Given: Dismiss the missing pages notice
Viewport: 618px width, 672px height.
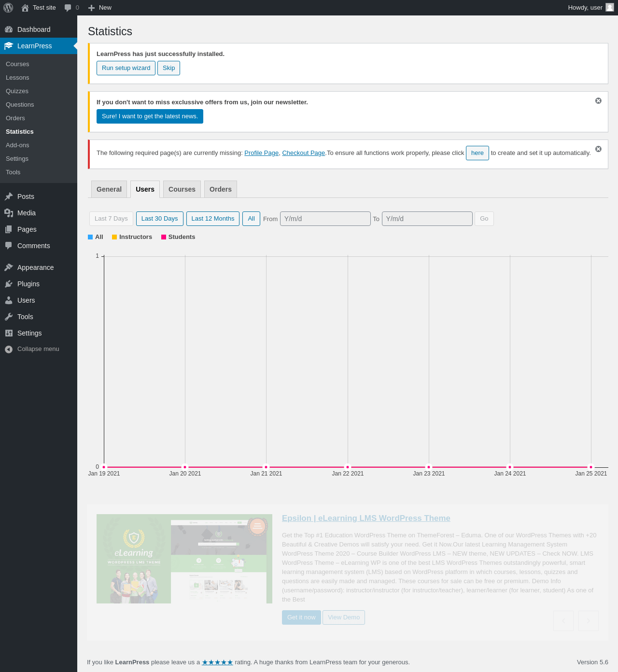Looking at the screenshot, I should tap(598, 149).
